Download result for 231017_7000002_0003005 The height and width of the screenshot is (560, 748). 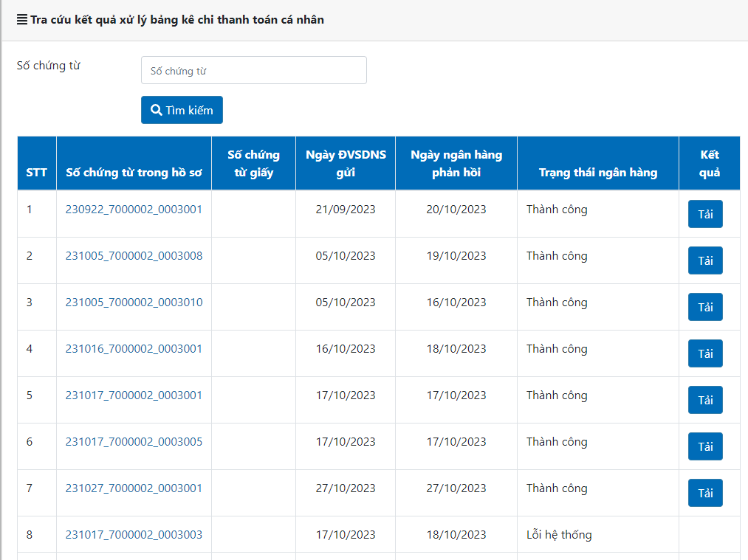point(705,446)
